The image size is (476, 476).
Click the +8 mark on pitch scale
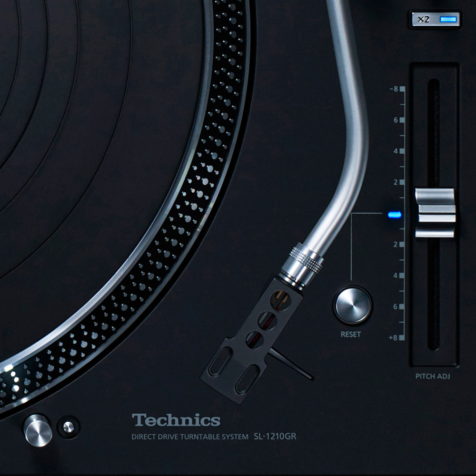click(397, 337)
